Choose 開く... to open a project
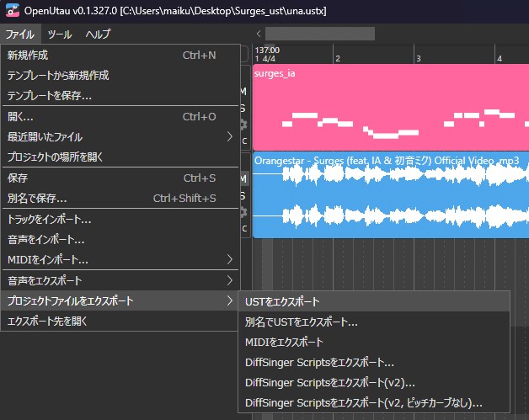Image resolution: width=529 pixels, height=420 pixels. 120,117
